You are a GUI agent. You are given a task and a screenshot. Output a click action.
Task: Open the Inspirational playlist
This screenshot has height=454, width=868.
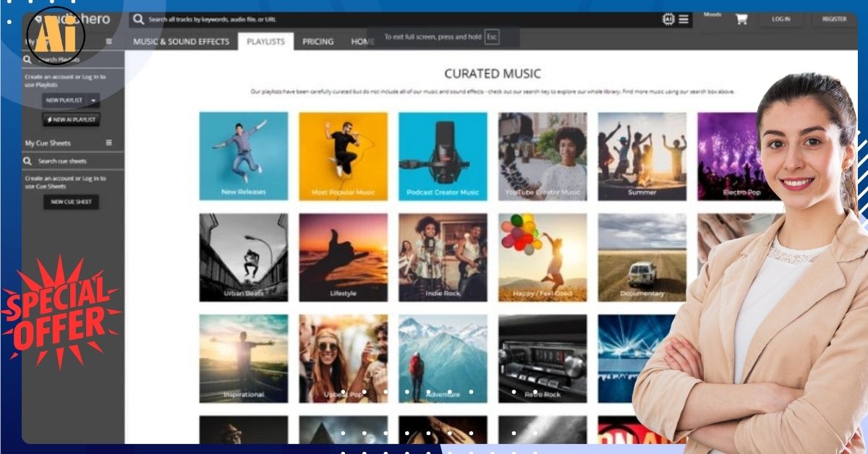(244, 359)
